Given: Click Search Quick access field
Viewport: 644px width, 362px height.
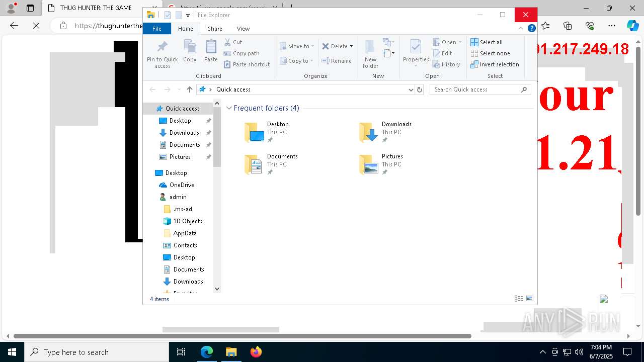Looking at the screenshot, I should 481,89.
